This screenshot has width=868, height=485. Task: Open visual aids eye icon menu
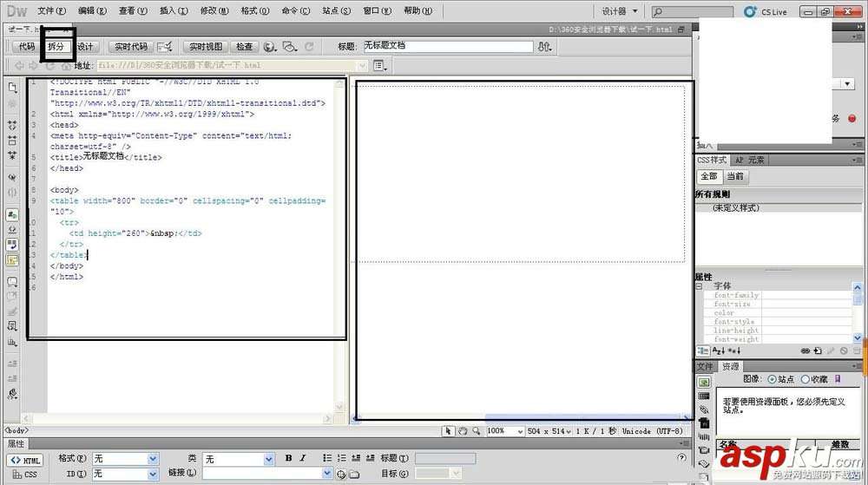point(289,47)
